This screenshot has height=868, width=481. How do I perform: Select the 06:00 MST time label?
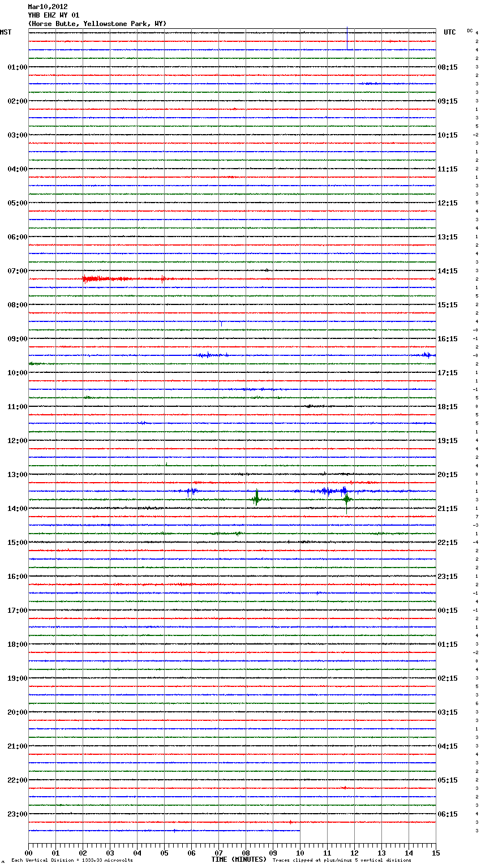click(x=18, y=237)
